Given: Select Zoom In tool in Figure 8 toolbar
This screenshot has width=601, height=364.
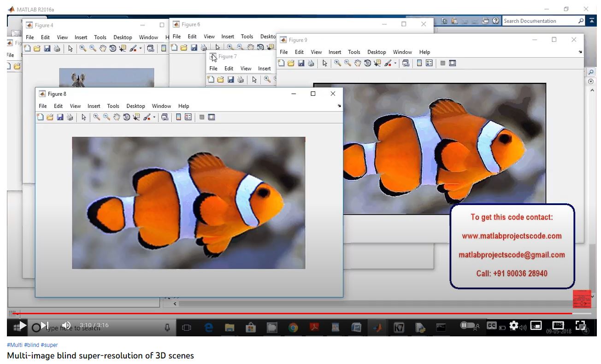Looking at the screenshot, I should 96,117.
